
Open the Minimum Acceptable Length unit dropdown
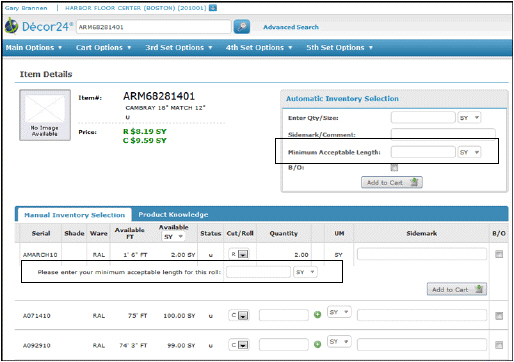coord(469,152)
